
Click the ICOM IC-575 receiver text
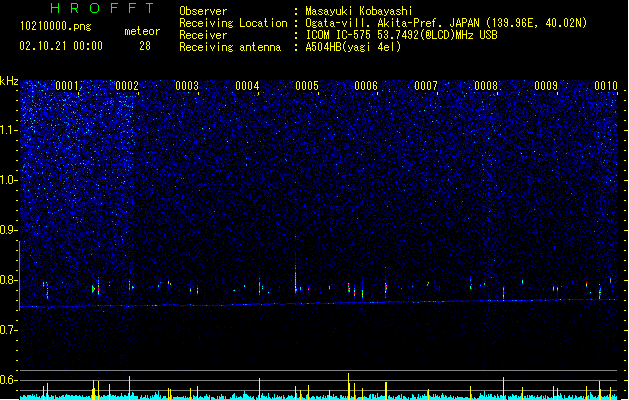tap(401, 35)
